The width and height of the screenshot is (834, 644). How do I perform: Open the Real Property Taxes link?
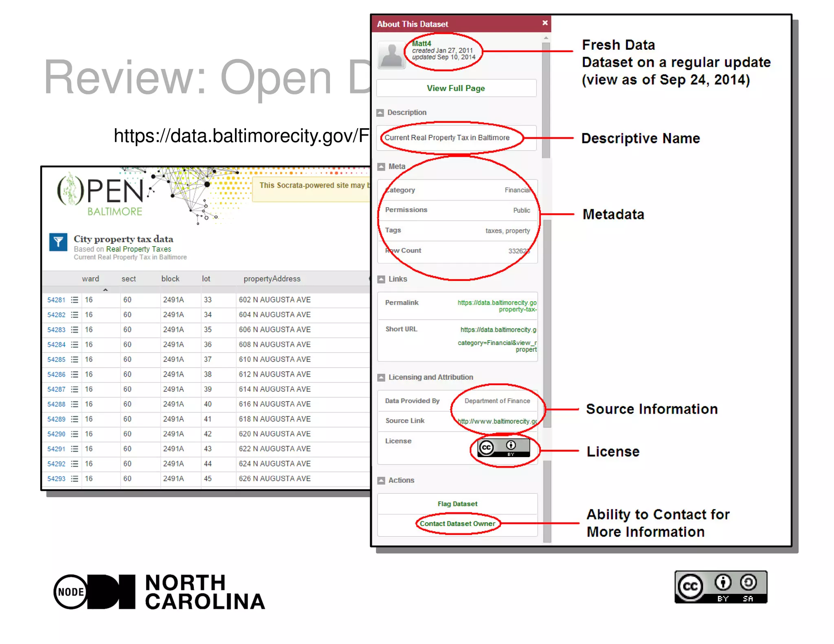coord(138,249)
